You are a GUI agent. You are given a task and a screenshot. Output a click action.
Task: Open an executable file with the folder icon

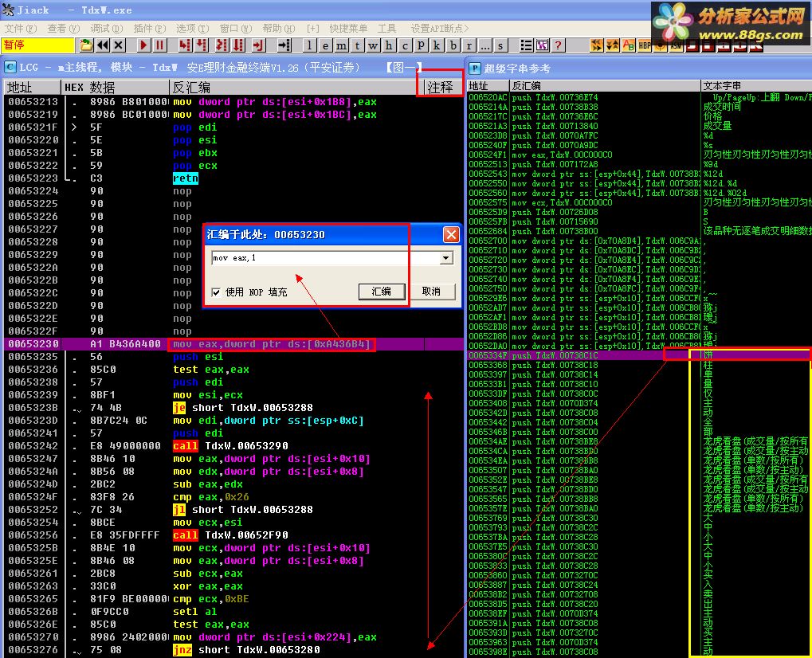[x=87, y=45]
